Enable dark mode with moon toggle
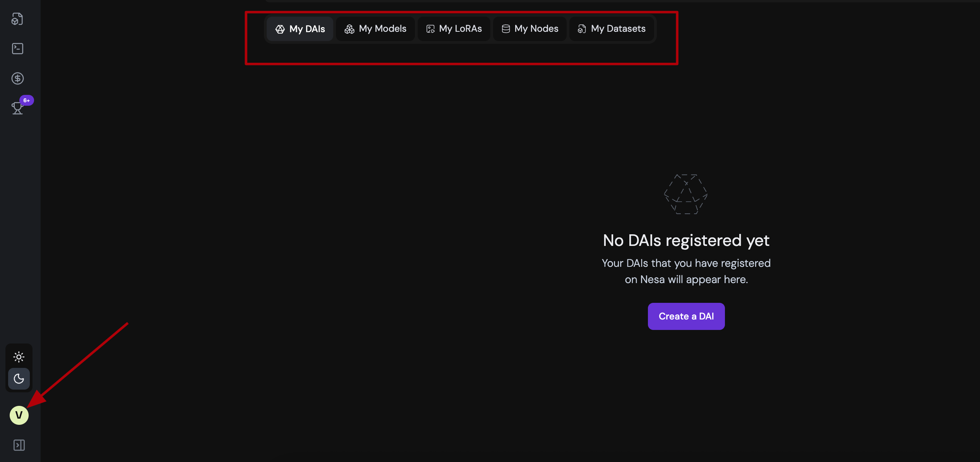This screenshot has width=980, height=462. pos(19,379)
